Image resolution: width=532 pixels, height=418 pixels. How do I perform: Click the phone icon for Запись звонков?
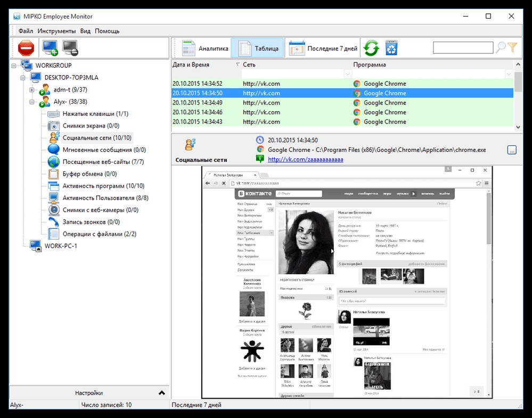[54, 222]
